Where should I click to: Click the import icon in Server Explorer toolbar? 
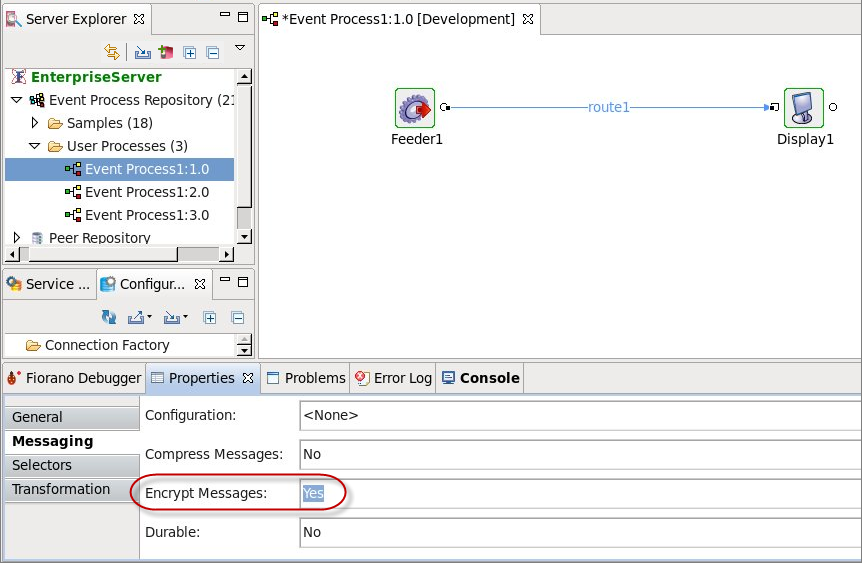coord(143,53)
